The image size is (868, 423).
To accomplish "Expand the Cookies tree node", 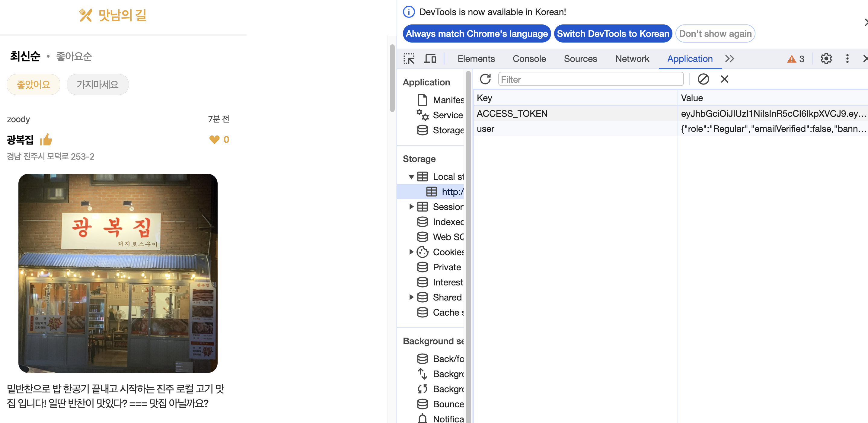I will click(x=411, y=252).
